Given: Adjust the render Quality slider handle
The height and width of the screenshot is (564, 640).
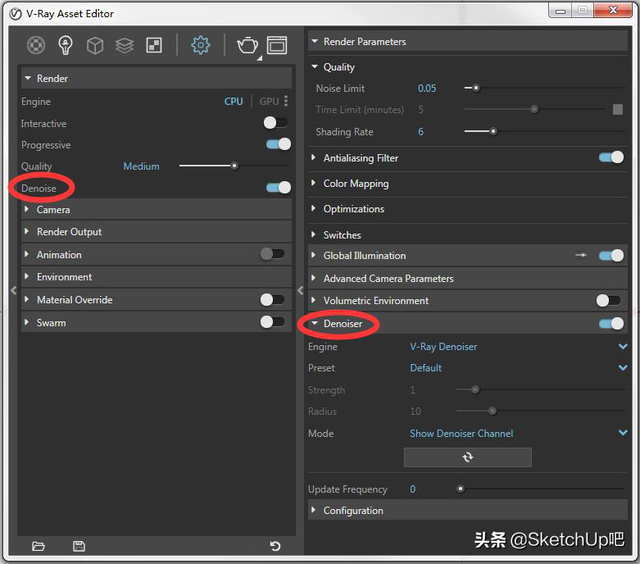Looking at the screenshot, I should point(234,166).
